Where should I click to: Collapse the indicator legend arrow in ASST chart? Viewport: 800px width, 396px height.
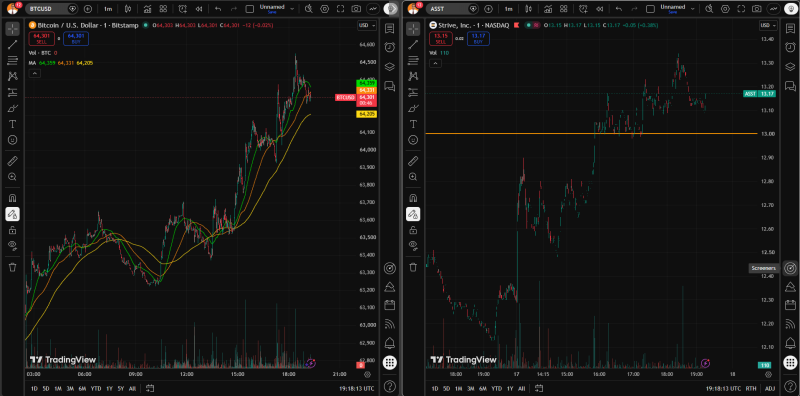point(435,63)
